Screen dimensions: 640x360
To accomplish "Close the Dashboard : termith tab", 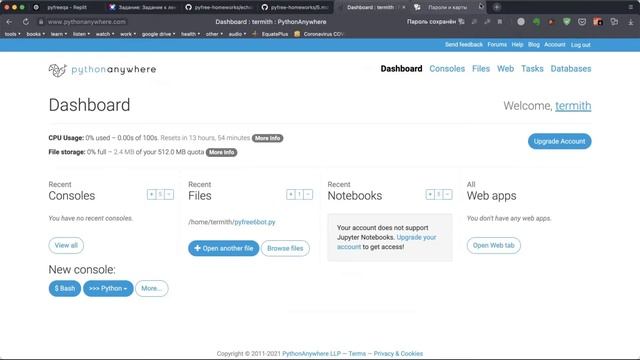I will [x=404, y=7].
